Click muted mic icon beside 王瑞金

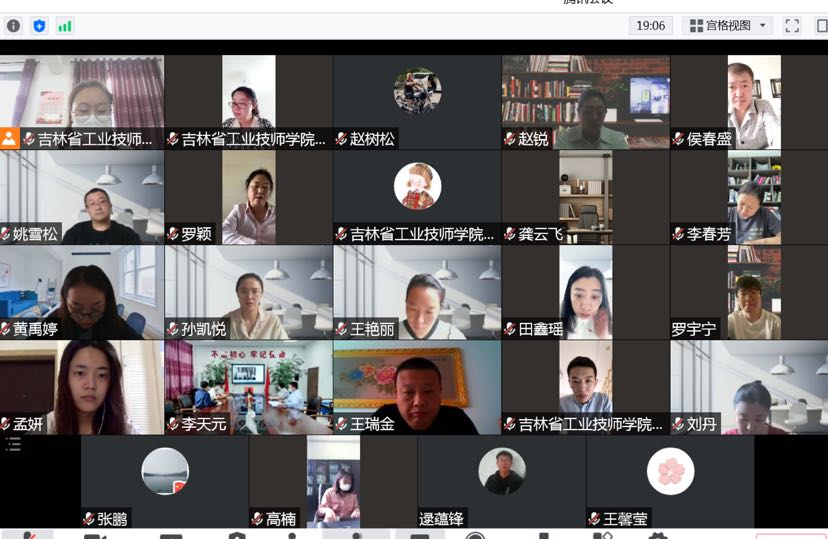342,424
